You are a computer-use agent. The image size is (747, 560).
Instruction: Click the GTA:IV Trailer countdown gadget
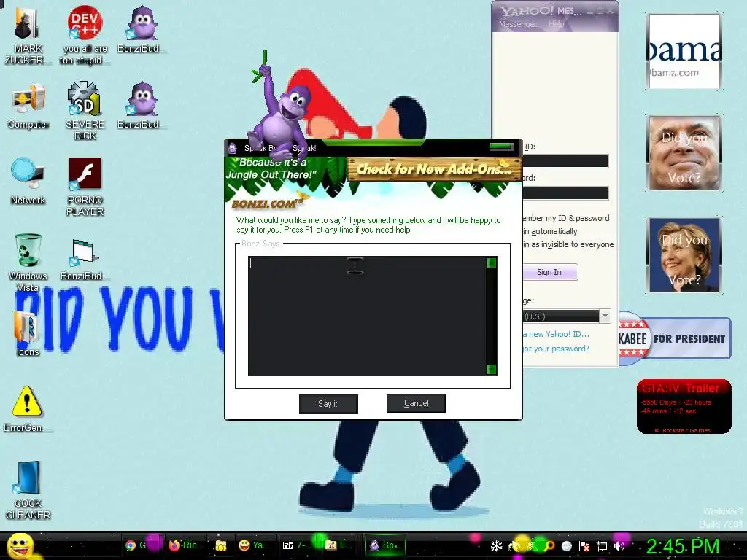684,406
